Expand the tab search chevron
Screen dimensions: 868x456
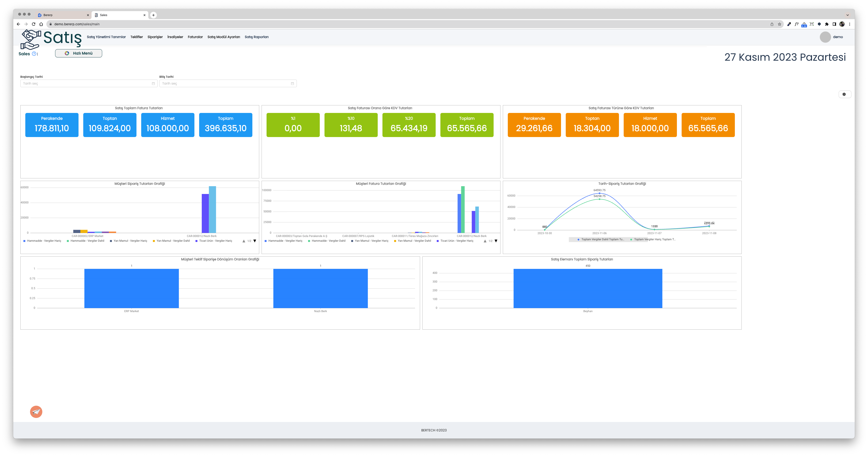tap(847, 15)
